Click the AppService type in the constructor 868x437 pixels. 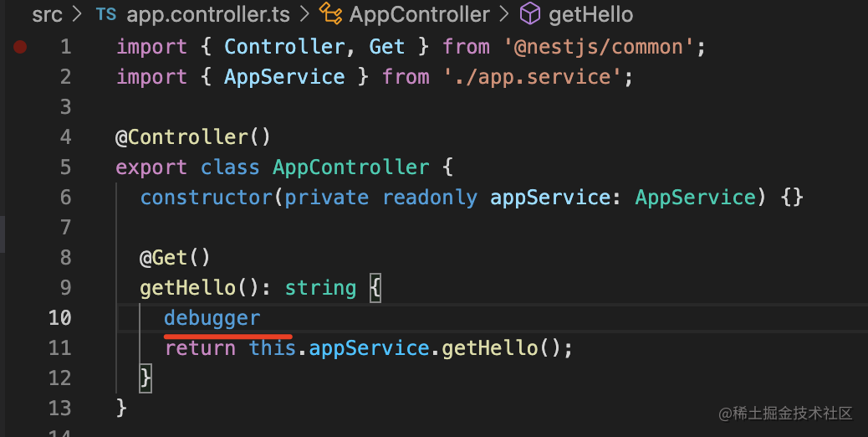(x=695, y=198)
